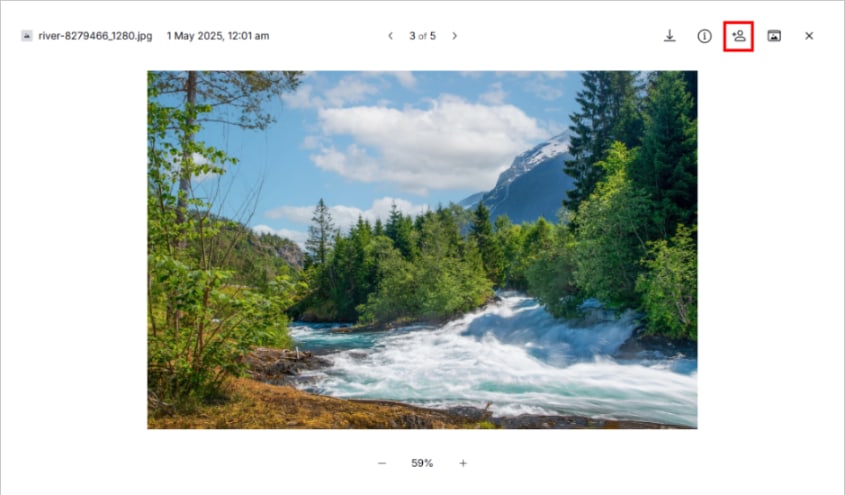Share file via add-person icon

click(x=738, y=36)
